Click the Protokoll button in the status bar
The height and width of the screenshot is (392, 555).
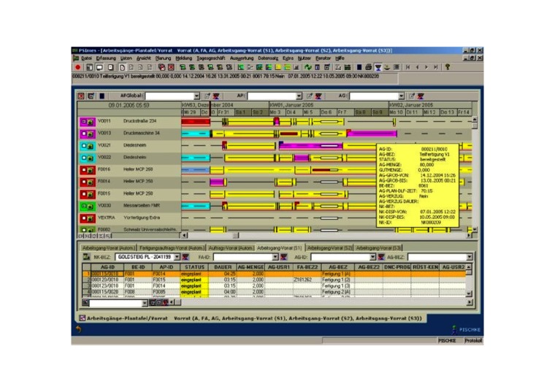pyautogui.click(x=473, y=340)
